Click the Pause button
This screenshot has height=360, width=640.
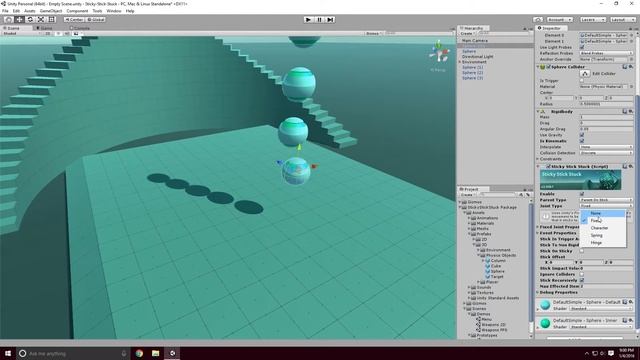[320, 20]
